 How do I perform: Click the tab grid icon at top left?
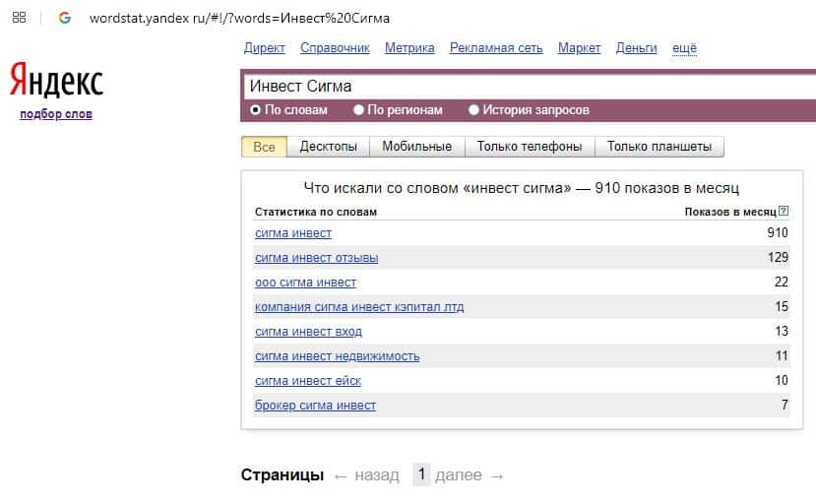tap(19, 18)
